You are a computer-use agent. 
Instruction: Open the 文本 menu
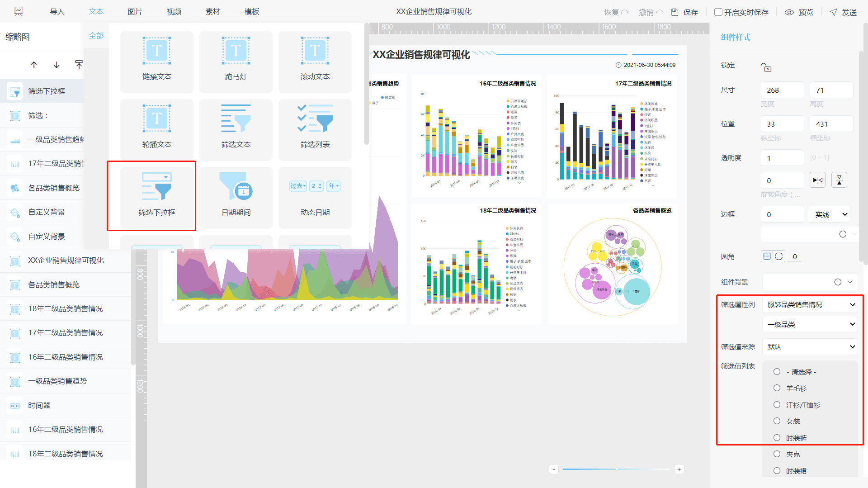tap(96, 12)
